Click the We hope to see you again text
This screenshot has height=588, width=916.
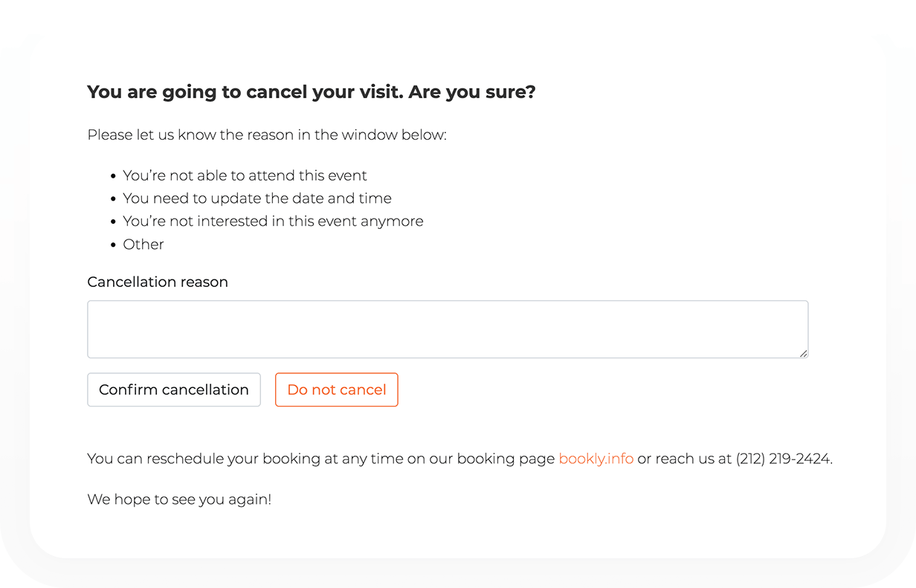tap(179, 500)
